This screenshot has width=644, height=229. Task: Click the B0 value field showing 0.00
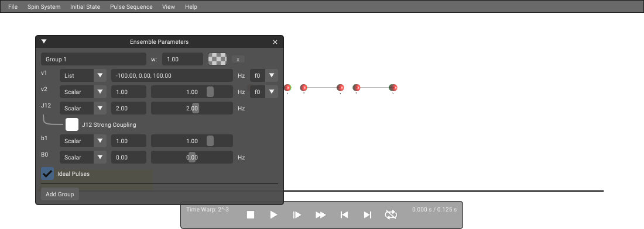tap(129, 157)
